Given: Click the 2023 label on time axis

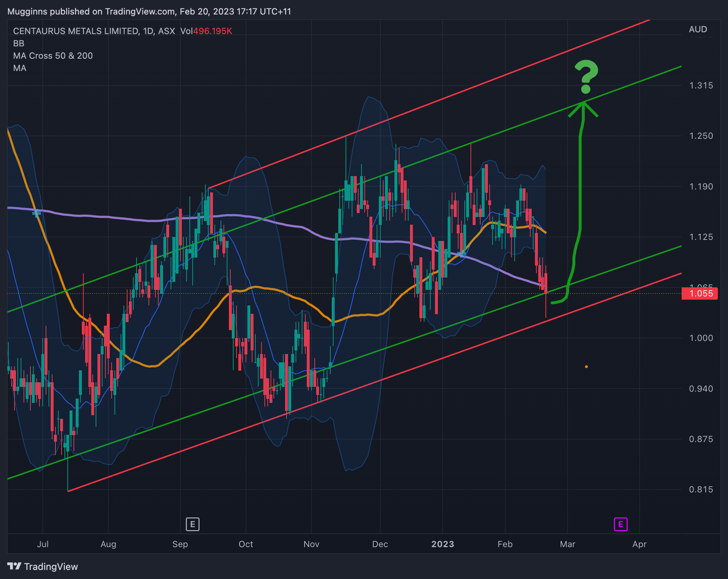Looking at the screenshot, I should coord(443,544).
